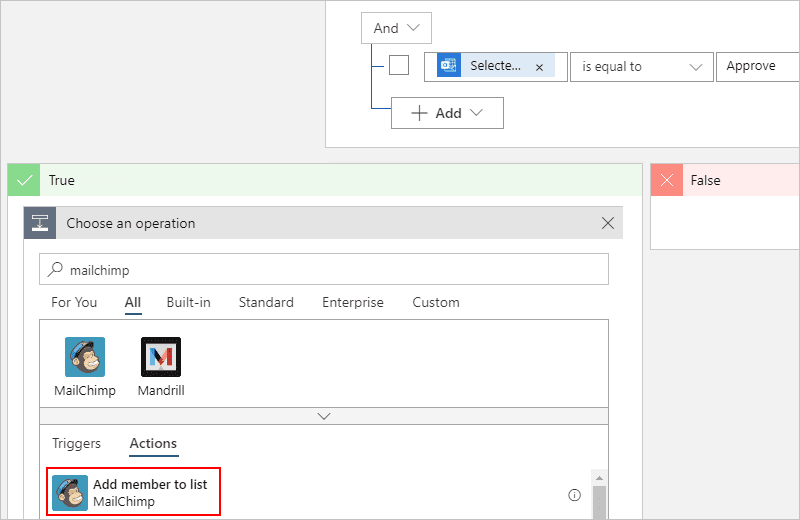Click the MailChimp icon beside Add member to list
800x520 pixels.
(70, 493)
